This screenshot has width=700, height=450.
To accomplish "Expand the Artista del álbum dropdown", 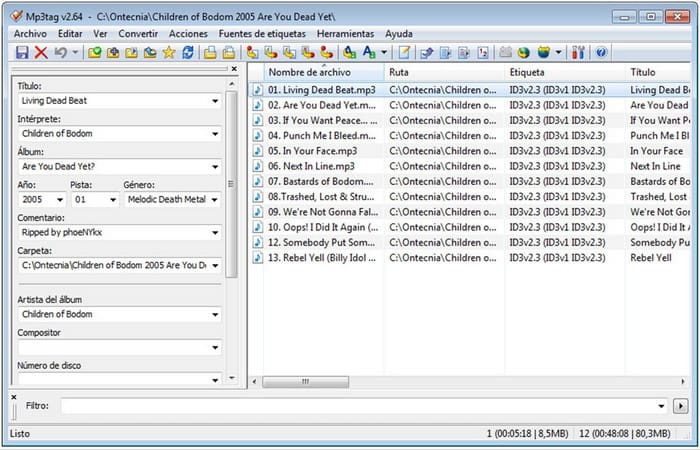I will [215, 315].
